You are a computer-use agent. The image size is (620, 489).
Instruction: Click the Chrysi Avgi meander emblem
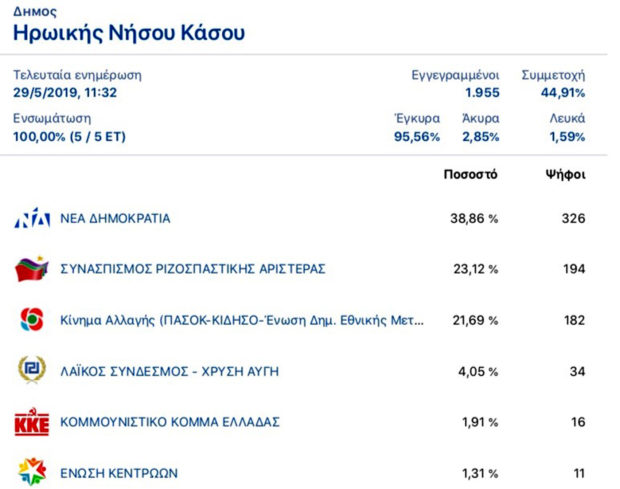pyautogui.click(x=32, y=370)
